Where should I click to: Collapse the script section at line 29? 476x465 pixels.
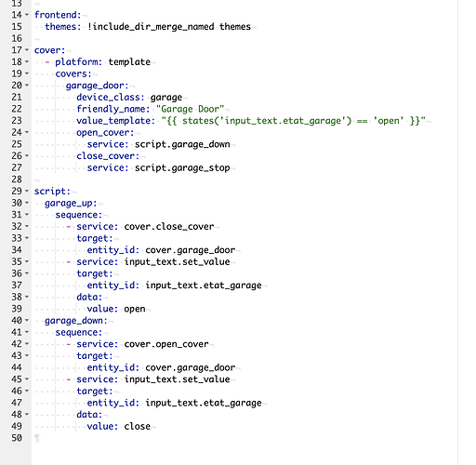27,192
